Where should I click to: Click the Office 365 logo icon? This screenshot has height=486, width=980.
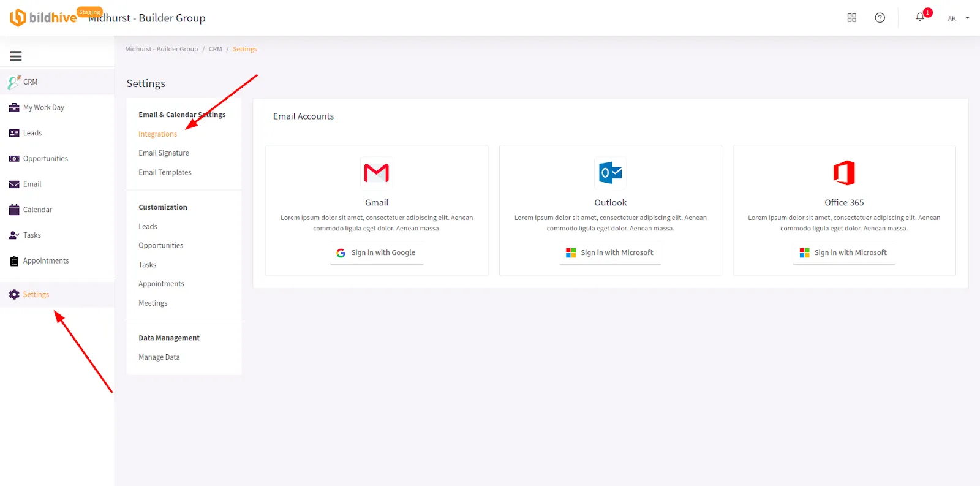pos(843,173)
